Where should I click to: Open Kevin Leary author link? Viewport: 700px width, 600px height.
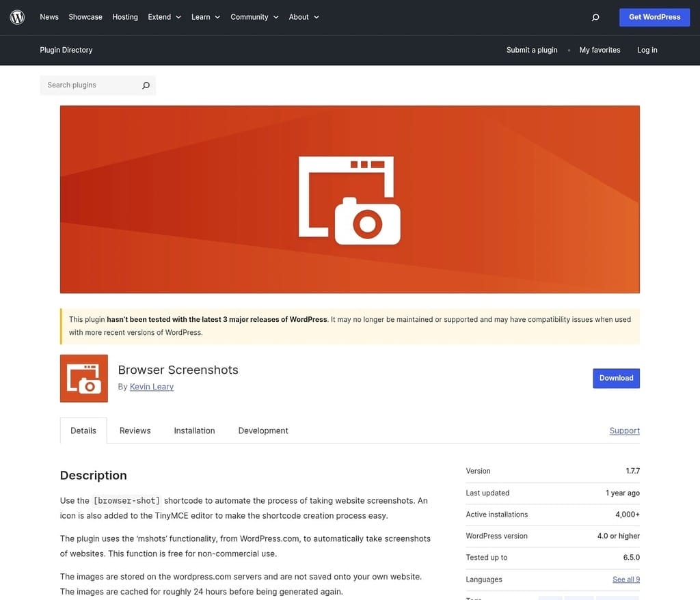tap(152, 387)
